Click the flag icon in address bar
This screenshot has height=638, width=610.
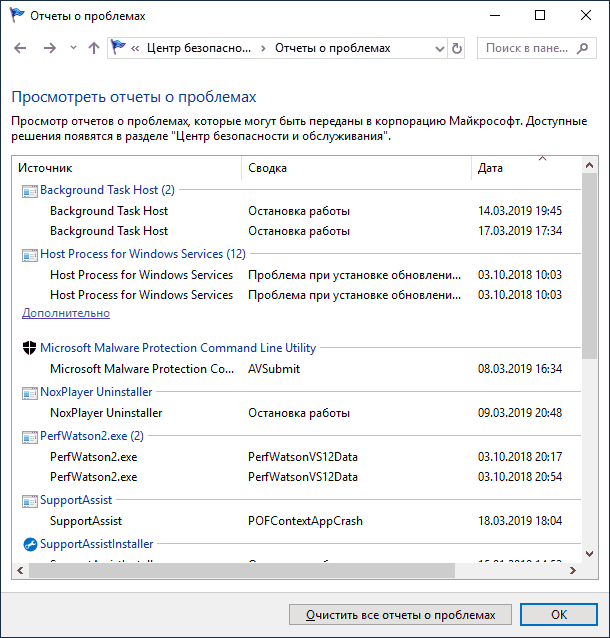118,48
